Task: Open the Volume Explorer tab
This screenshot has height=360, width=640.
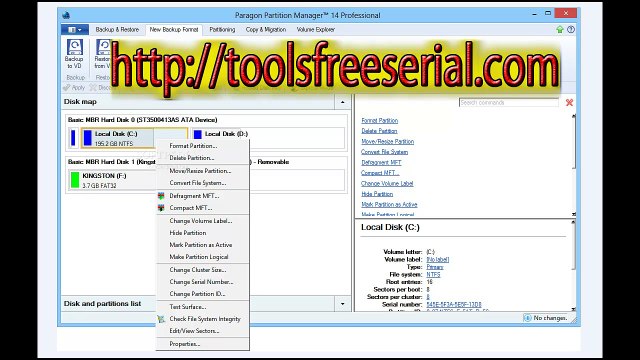Action: (316, 29)
